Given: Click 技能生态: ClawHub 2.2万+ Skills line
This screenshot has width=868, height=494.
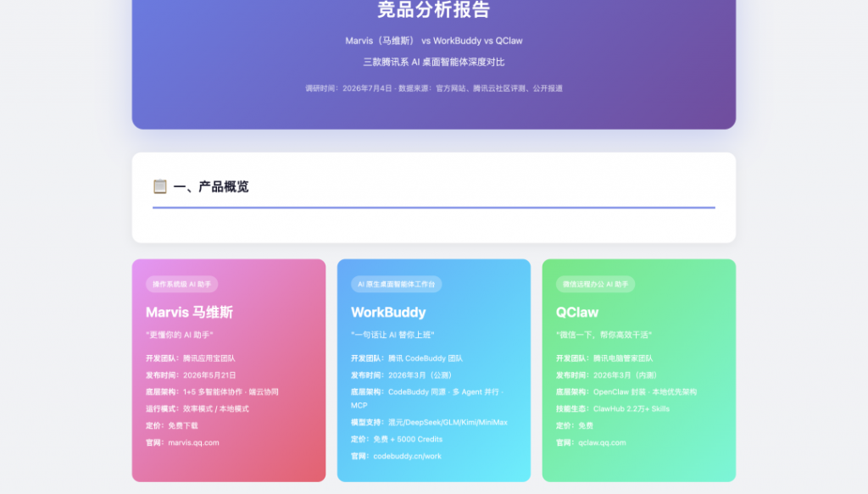Looking at the screenshot, I should point(613,408).
